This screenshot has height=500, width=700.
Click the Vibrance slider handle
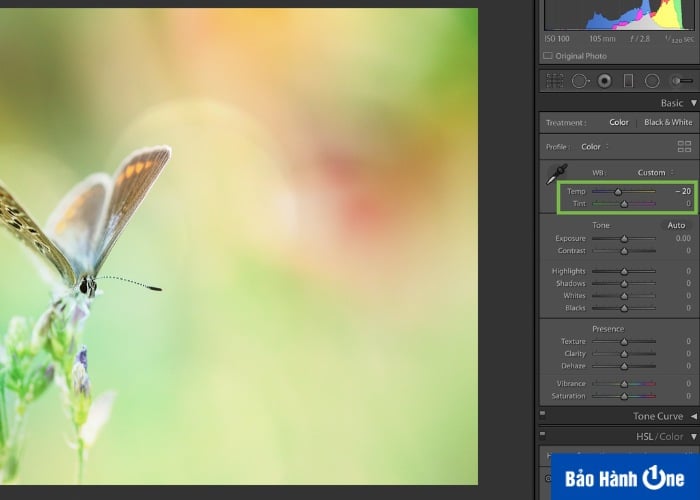point(624,384)
